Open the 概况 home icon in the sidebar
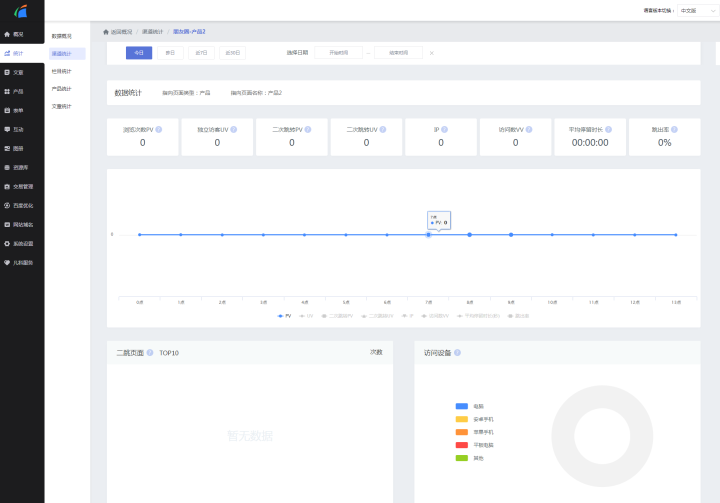The width and height of the screenshot is (720, 503). pyautogui.click(x=7, y=34)
